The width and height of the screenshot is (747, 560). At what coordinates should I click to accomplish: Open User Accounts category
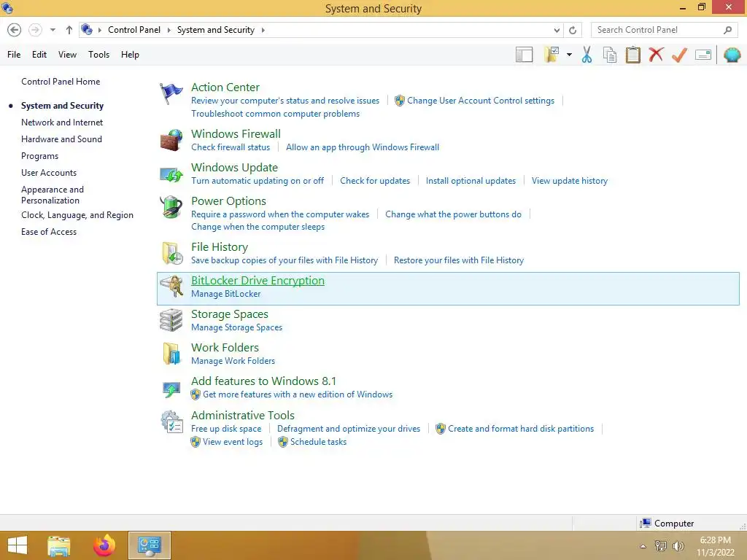[x=49, y=173]
